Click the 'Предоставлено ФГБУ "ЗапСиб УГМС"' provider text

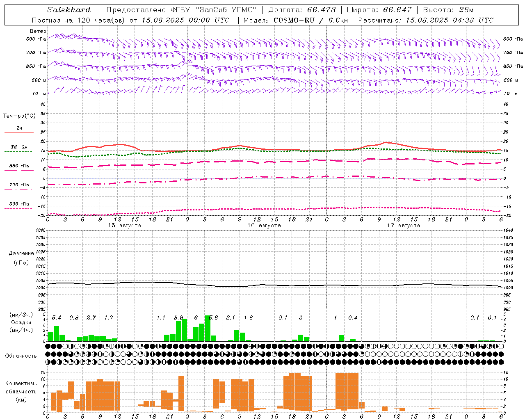click(181, 10)
